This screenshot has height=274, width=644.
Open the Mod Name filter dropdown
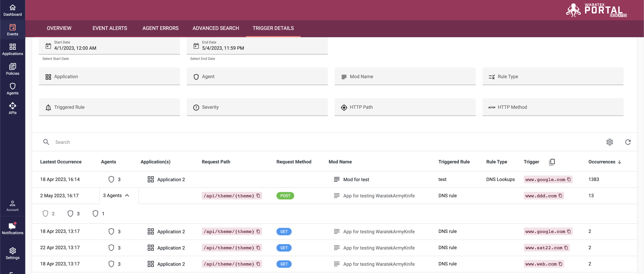click(405, 76)
